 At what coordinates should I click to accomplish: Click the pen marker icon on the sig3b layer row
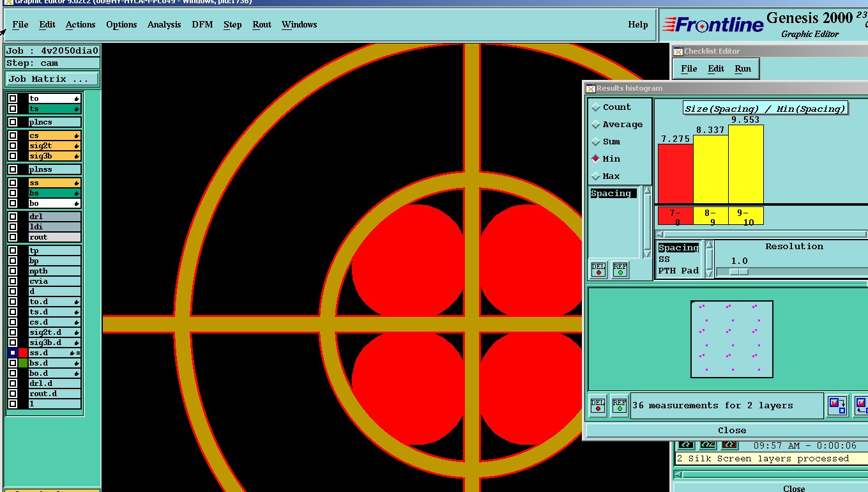coord(77,156)
